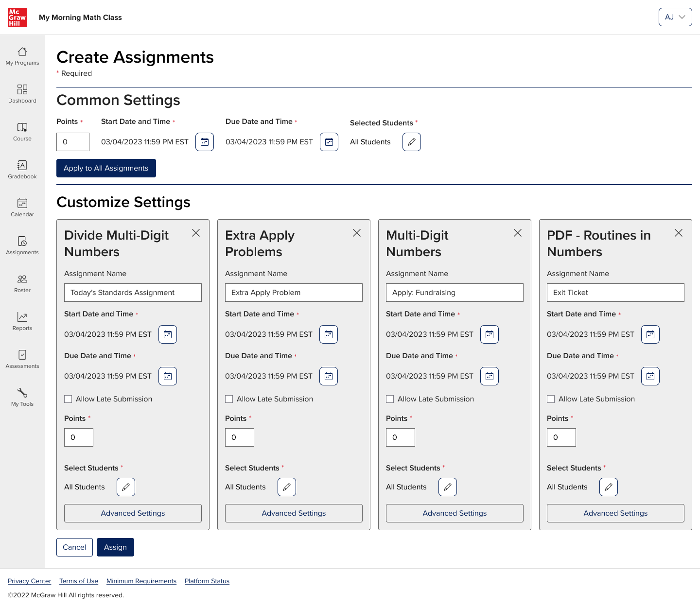
Task: Remove the Divide Multi-Digit Numbers card
Action: coord(196,233)
